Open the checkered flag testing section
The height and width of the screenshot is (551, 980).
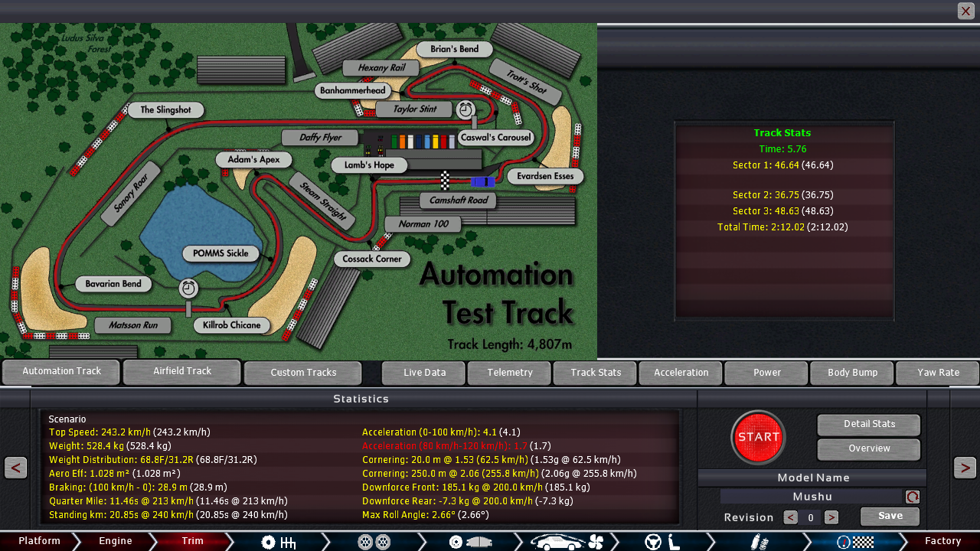point(854,542)
